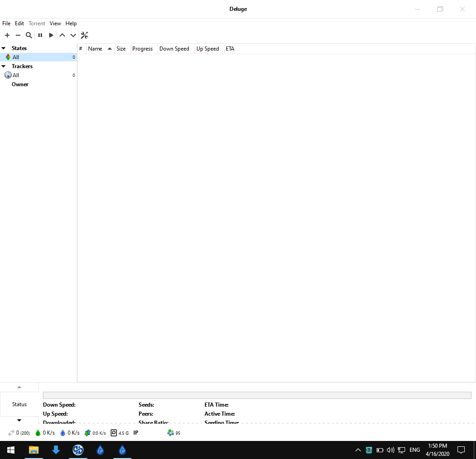Click the tab scroll down arrow
The width and height of the screenshot is (476, 459).
click(x=19, y=420)
